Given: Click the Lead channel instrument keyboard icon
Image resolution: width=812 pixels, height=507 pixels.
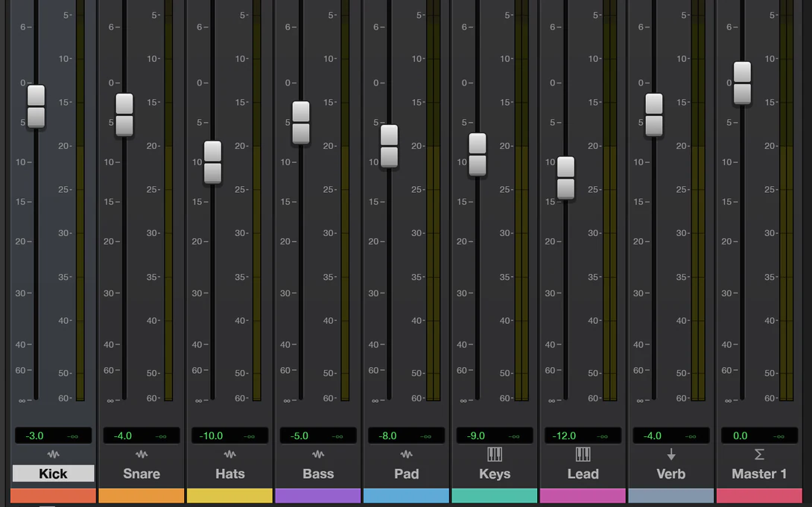Looking at the screenshot, I should coord(583,454).
